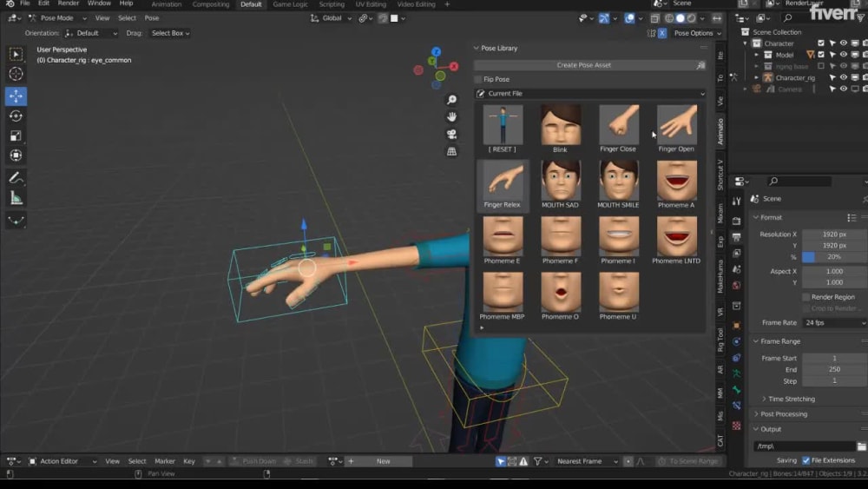This screenshot has width=868, height=489.
Task: Click the output path field /tmp\
Action: (804, 446)
